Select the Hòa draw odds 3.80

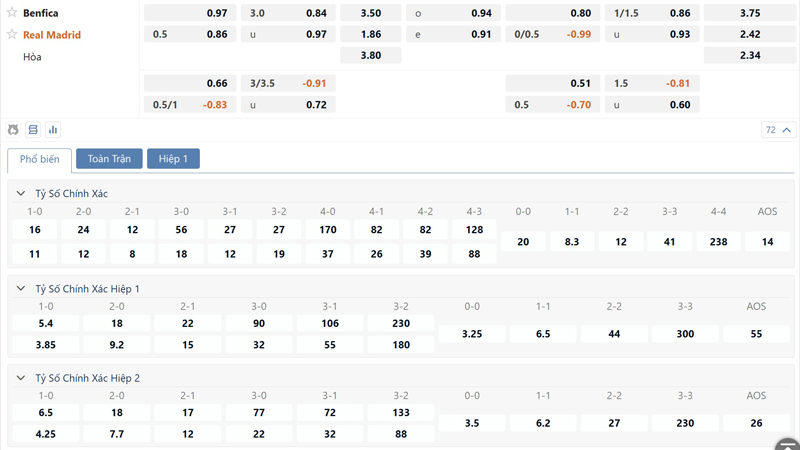(370, 56)
